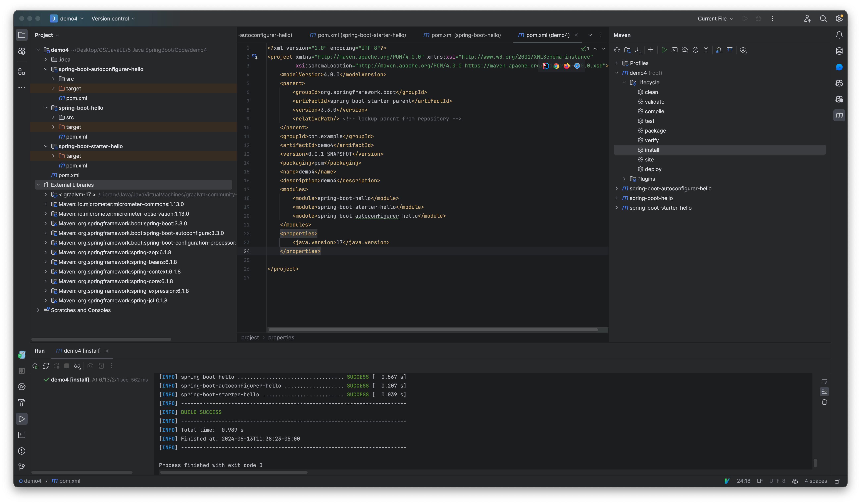The height and width of the screenshot is (504, 861).
Task: Open Search Everywhere magnifier
Action: pos(823,19)
